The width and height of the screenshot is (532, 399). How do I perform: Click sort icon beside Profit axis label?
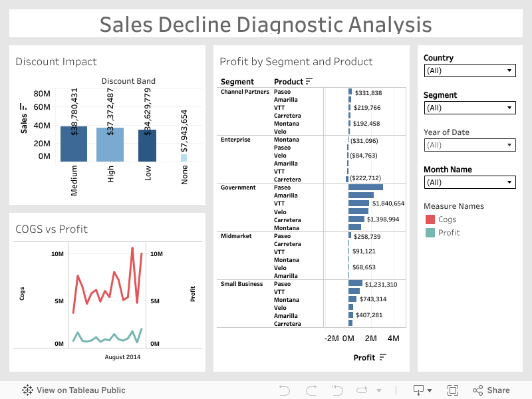point(382,358)
